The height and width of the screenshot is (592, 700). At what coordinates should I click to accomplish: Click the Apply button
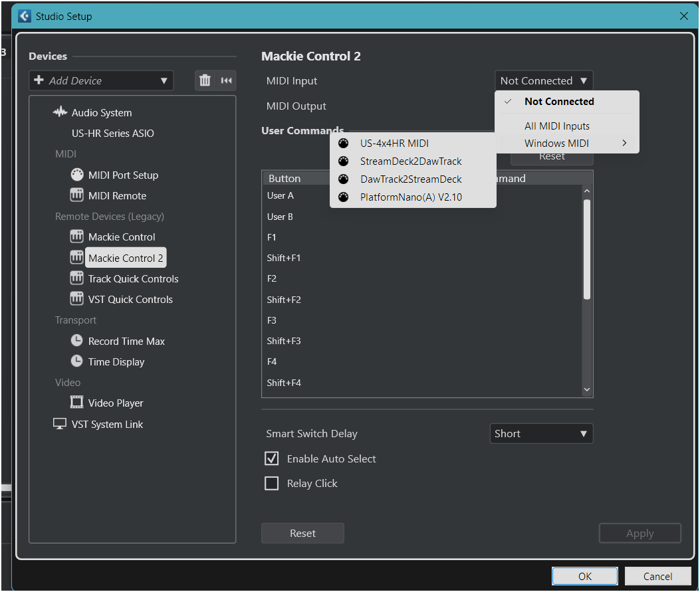click(x=640, y=533)
